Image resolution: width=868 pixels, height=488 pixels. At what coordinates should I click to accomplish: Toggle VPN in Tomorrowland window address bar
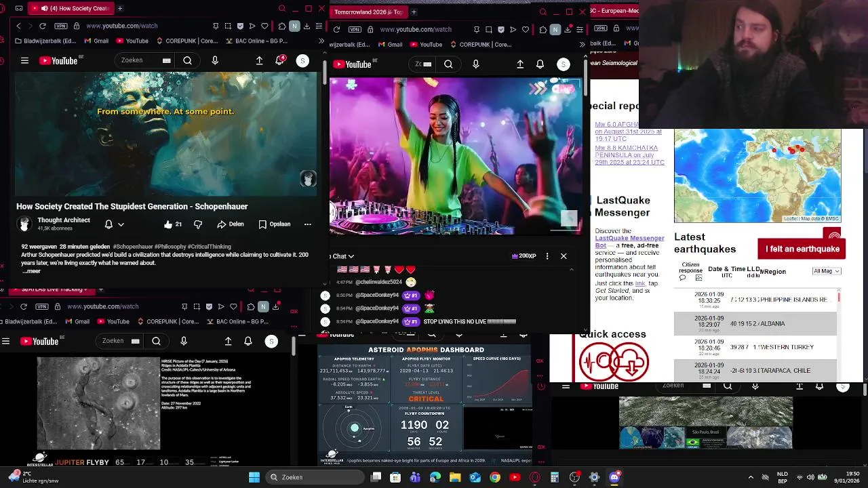pos(355,29)
